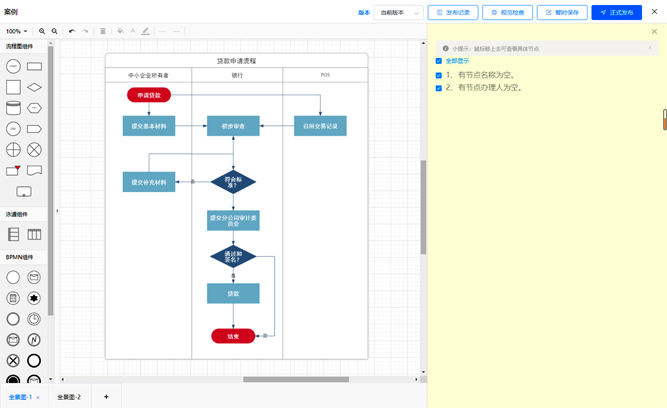Click the line color pen swatch
The image size is (667, 408).
(x=146, y=31)
